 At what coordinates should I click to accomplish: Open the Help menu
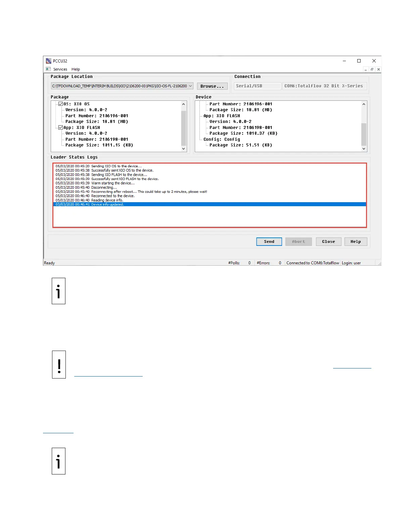coord(76,69)
